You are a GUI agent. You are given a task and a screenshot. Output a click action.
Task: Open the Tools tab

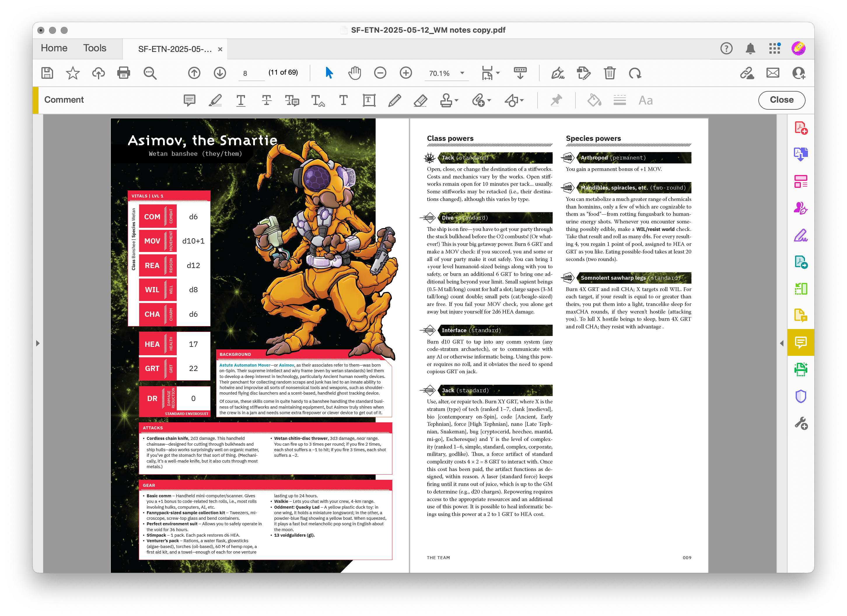click(x=94, y=48)
